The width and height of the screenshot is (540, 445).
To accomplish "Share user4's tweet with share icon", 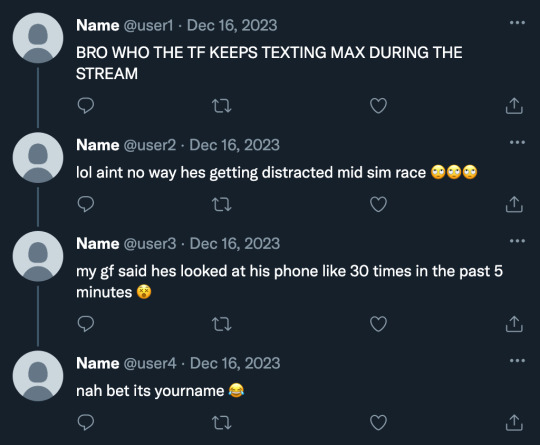I will point(514,423).
